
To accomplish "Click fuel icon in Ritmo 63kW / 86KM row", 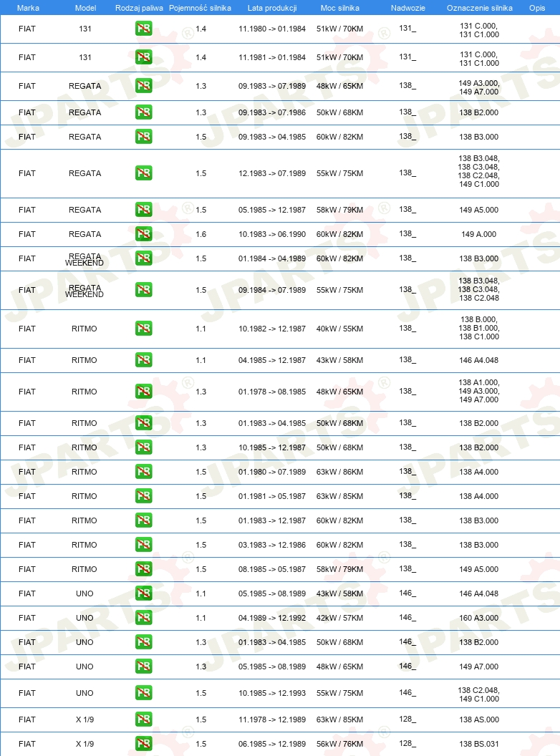I will pos(144,472).
